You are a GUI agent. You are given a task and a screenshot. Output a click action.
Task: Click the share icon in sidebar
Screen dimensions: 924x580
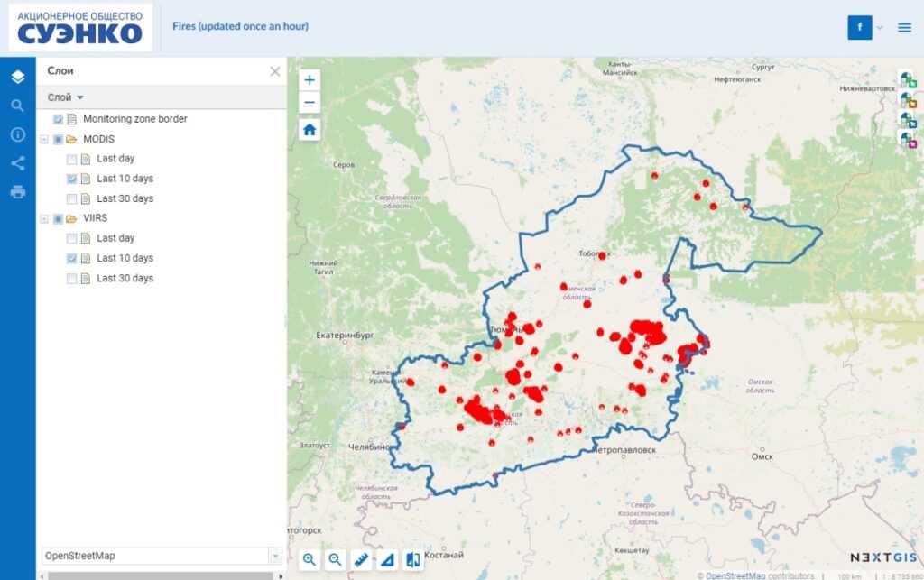(17, 163)
